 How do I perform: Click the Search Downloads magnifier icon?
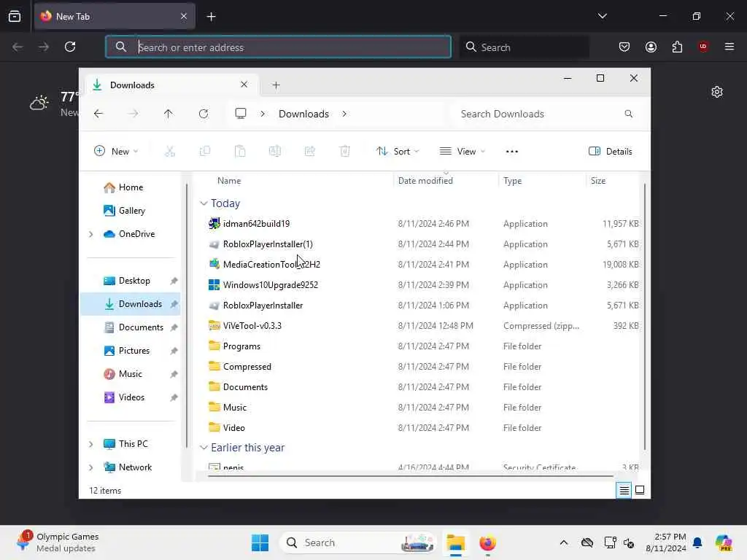628,114
